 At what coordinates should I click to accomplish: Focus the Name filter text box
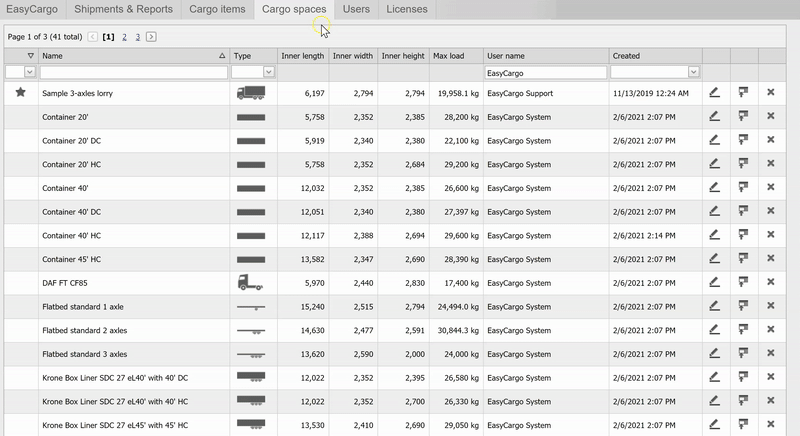click(134, 72)
